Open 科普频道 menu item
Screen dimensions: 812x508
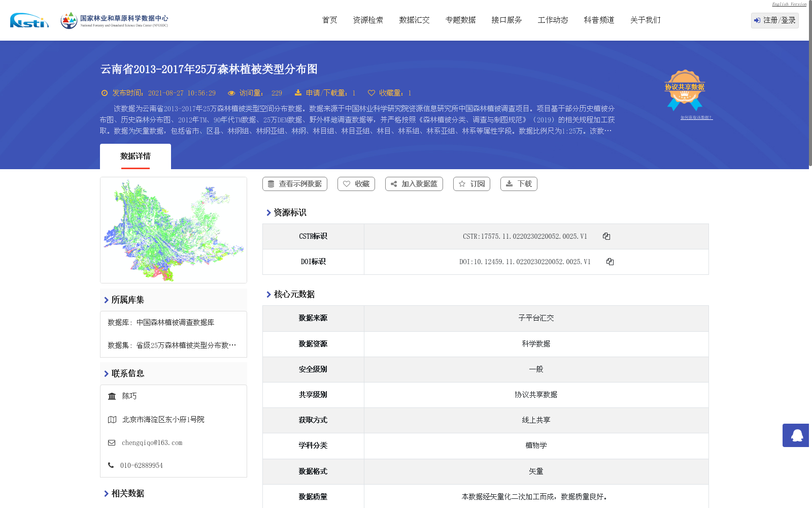599,20
